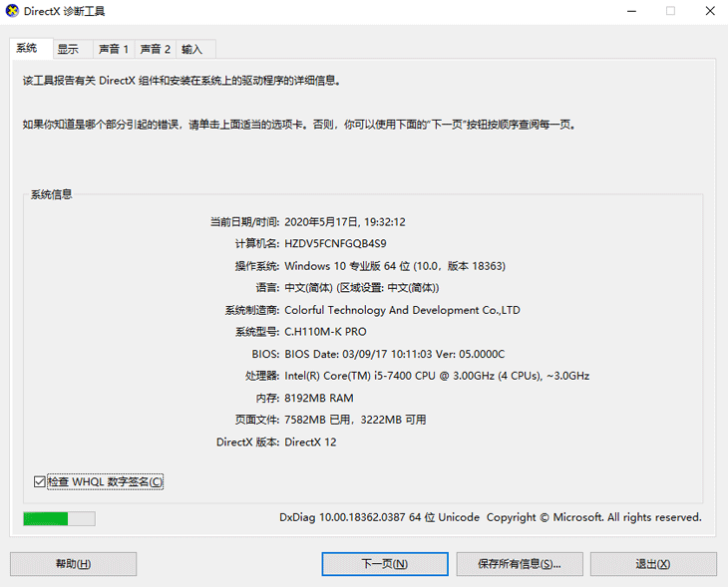
Task: Click the 处理器 label
Action: [x=262, y=376]
